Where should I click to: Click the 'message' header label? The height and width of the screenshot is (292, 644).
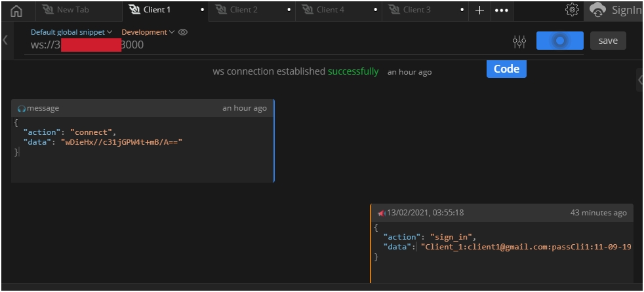[x=43, y=108]
